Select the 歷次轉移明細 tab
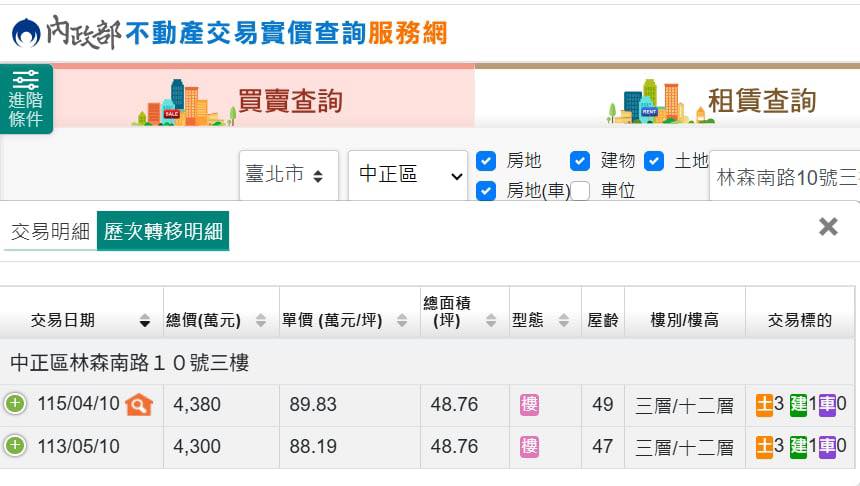The width and height of the screenshot is (860, 486). point(163,231)
